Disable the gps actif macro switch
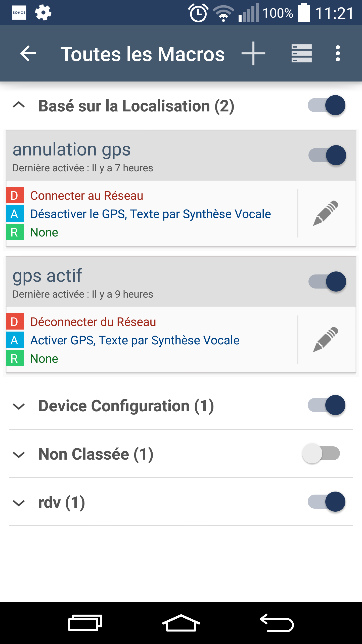 [327, 281]
